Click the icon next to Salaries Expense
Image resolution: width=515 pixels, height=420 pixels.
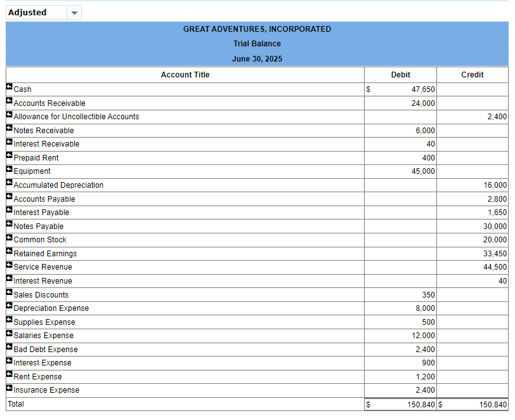(x=9, y=332)
